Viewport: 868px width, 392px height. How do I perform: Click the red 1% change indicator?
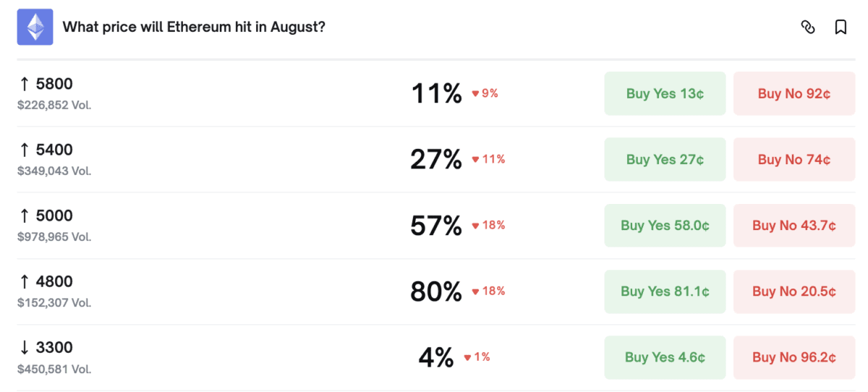(477, 357)
